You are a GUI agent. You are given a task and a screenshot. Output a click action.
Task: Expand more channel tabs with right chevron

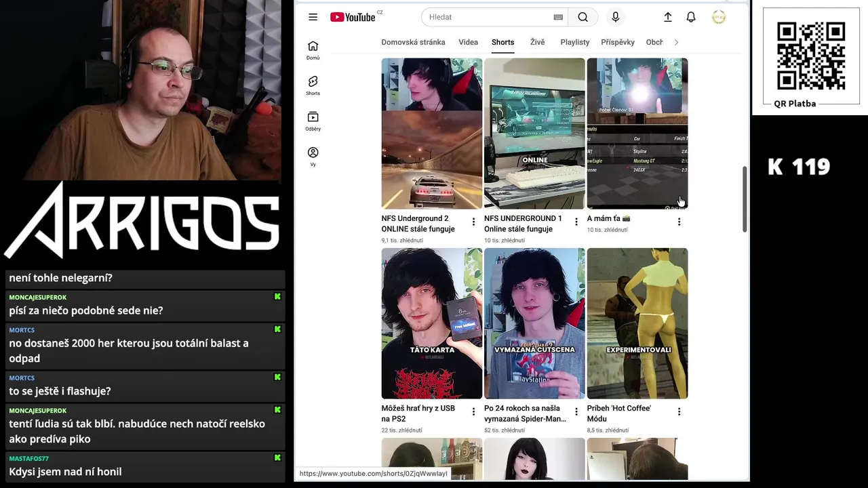tap(675, 42)
